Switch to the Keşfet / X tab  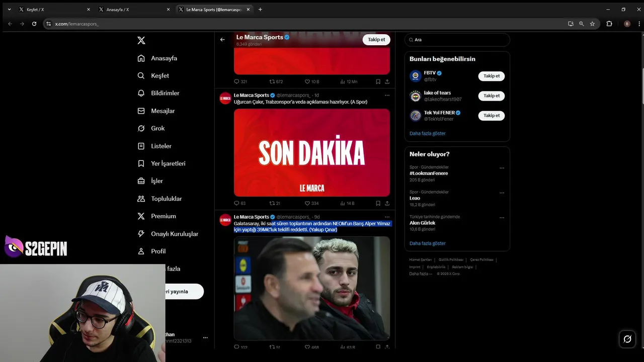point(54,10)
